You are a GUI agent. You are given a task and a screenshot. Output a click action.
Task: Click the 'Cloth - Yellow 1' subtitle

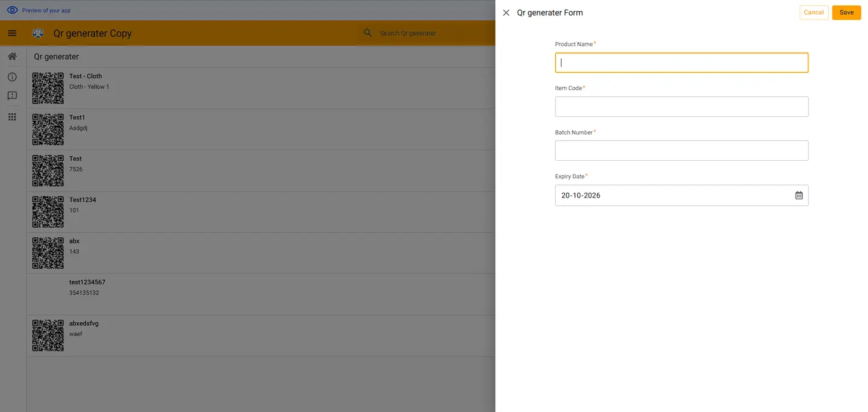click(x=89, y=87)
